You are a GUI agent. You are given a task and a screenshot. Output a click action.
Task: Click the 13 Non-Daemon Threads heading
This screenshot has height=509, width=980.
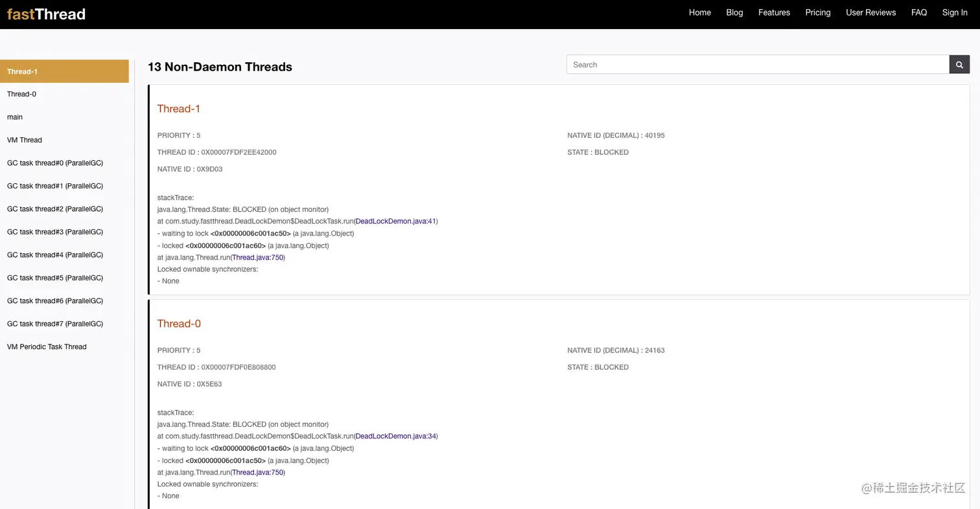[x=220, y=67]
